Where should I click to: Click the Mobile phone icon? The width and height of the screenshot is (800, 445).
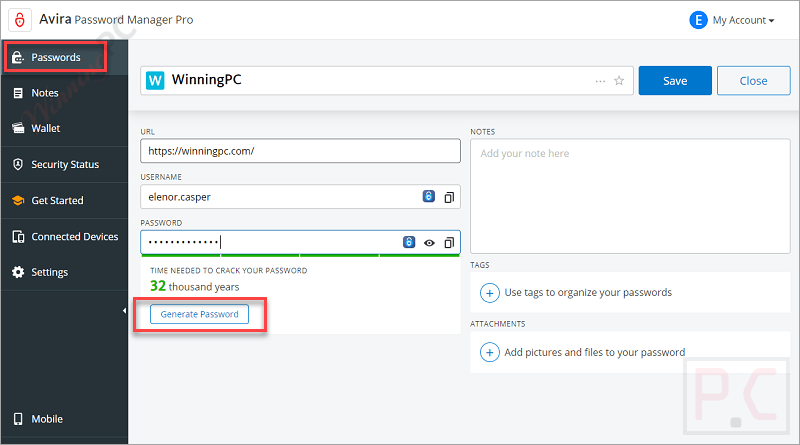point(18,419)
